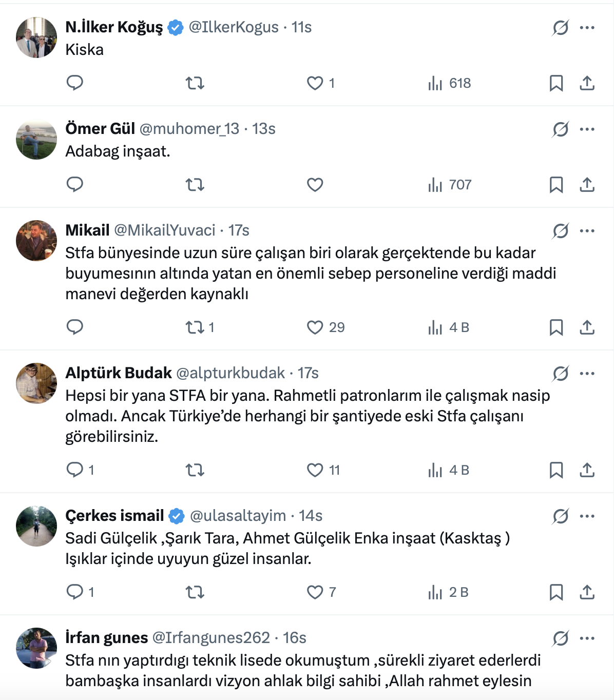Retweet Mikail's Stfa tweet
The image size is (614, 700).
coord(195,327)
